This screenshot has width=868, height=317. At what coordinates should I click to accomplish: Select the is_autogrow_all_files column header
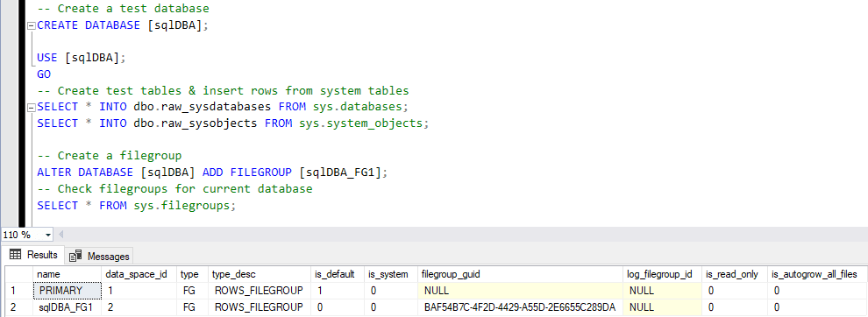pyautogui.click(x=817, y=274)
